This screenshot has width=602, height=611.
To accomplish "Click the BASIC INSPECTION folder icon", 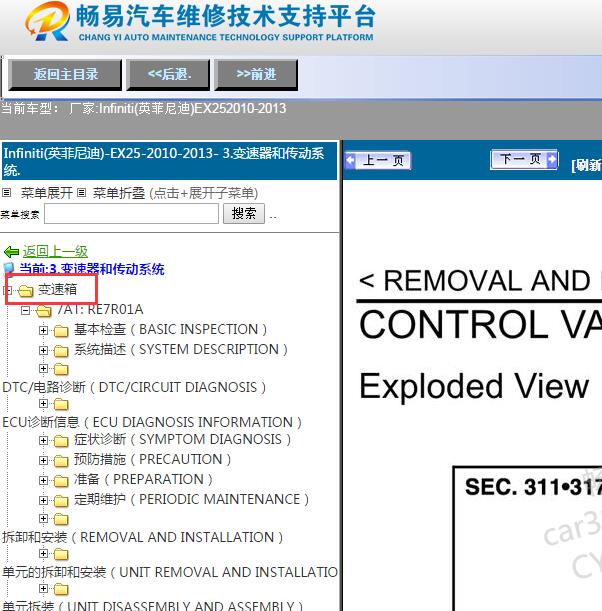I will [61, 331].
